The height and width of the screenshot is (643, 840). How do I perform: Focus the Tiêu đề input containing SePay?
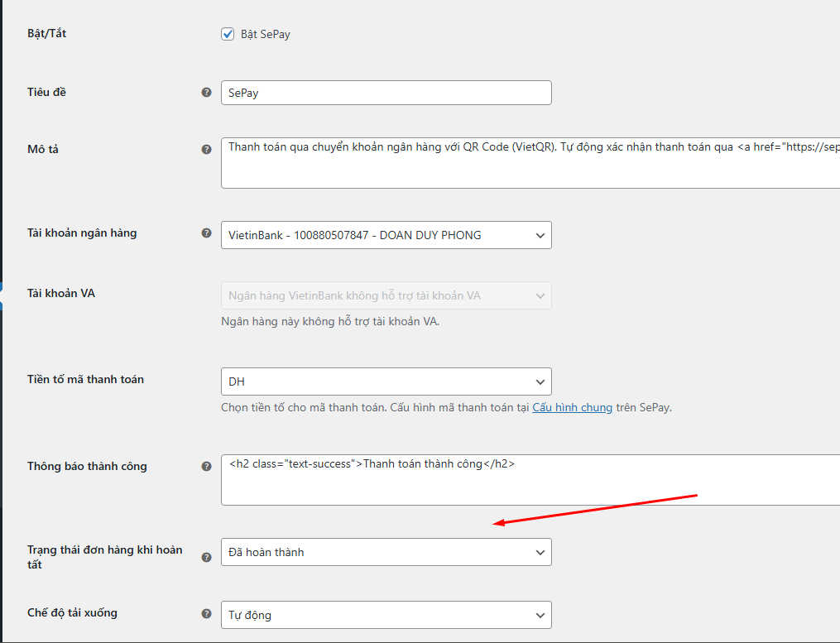[386, 93]
